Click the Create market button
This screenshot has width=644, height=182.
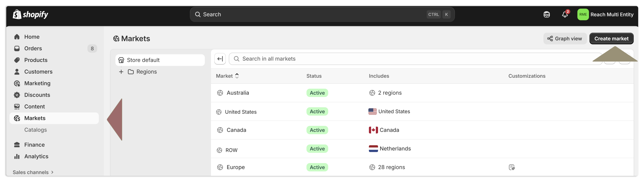pos(611,38)
